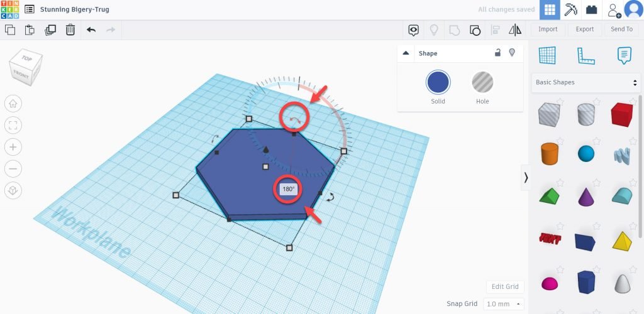Click the Mirror tool icon
The width and height of the screenshot is (644, 314).
click(x=514, y=30)
